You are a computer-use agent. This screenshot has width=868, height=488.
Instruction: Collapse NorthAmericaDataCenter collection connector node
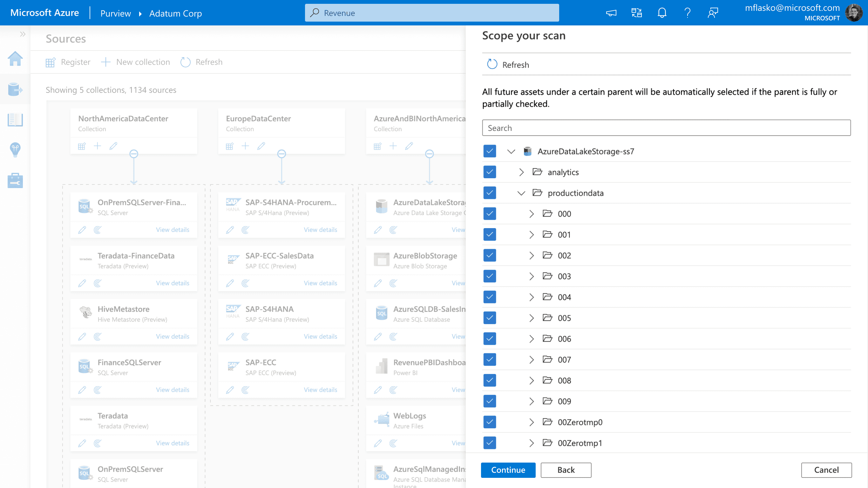click(x=134, y=154)
